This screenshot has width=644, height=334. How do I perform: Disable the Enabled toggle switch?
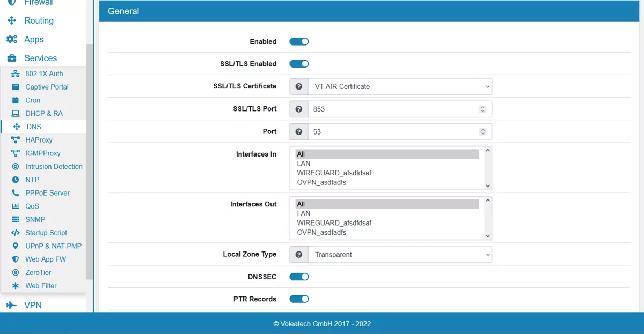pos(299,42)
